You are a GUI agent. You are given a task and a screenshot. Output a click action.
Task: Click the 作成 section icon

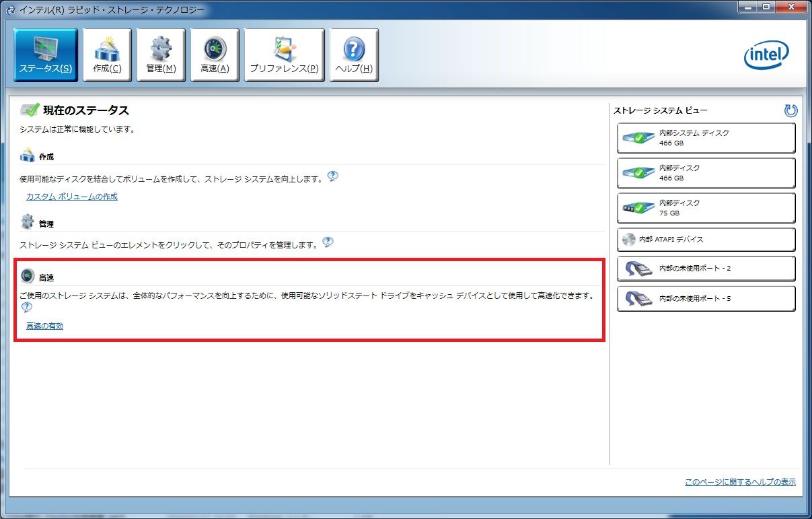pos(28,156)
